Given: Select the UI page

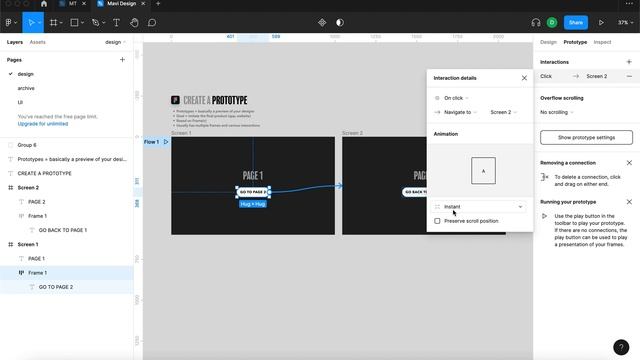Looking at the screenshot, I should [x=20, y=102].
